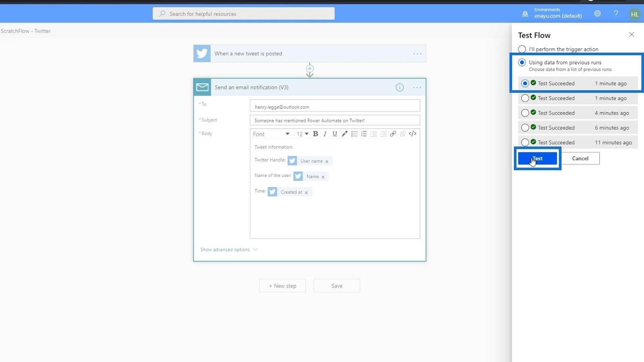Viewport: 644px width, 362px height.
Task: Click the New step button
Action: (283, 286)
